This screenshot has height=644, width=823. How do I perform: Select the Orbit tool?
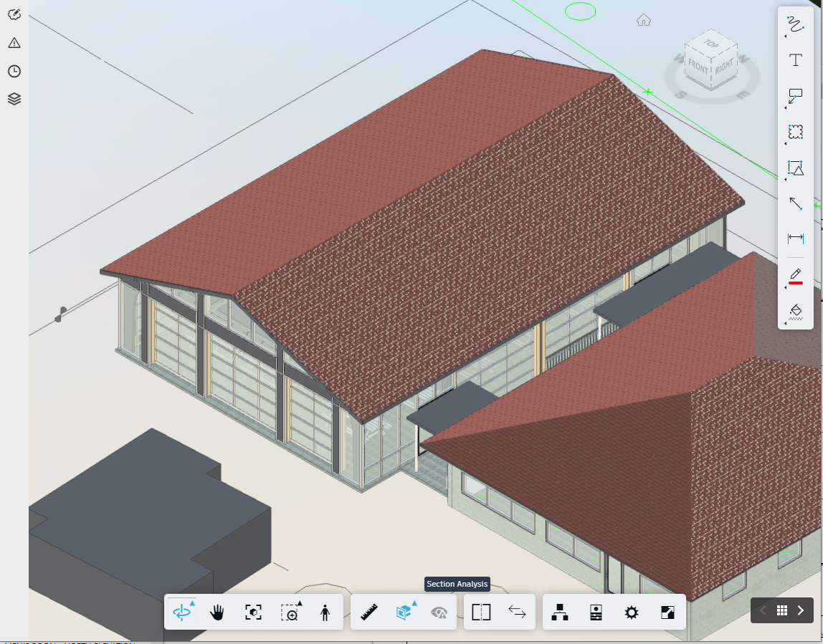tap(181, 612)
